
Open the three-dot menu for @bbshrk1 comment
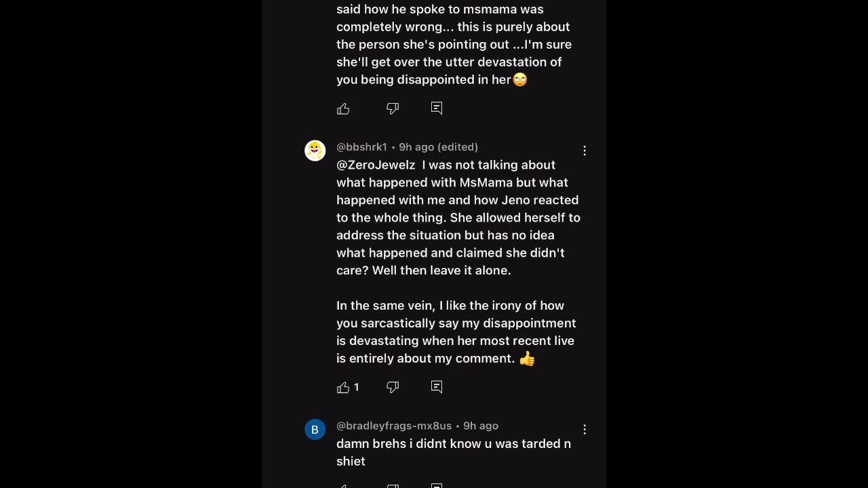point(585,150)
